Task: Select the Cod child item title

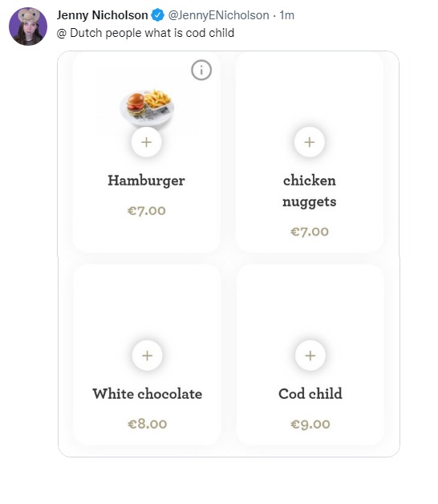Action: coord(310,394)
